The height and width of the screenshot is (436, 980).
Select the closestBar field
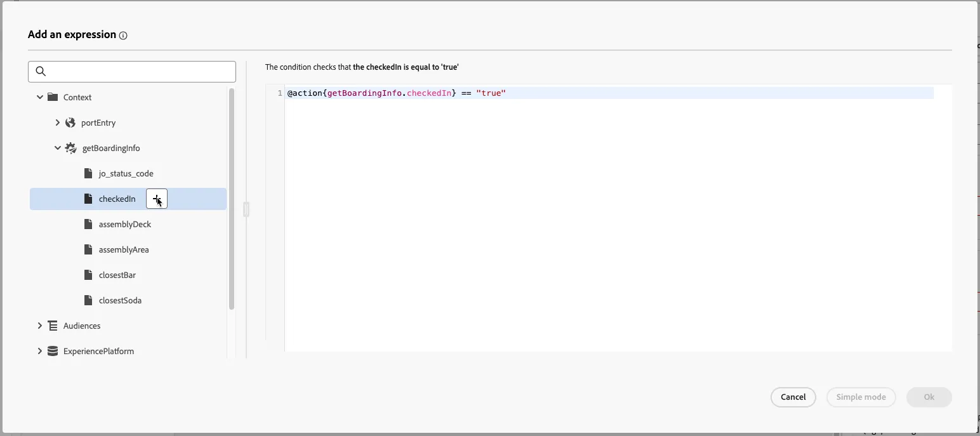[117, 275]
